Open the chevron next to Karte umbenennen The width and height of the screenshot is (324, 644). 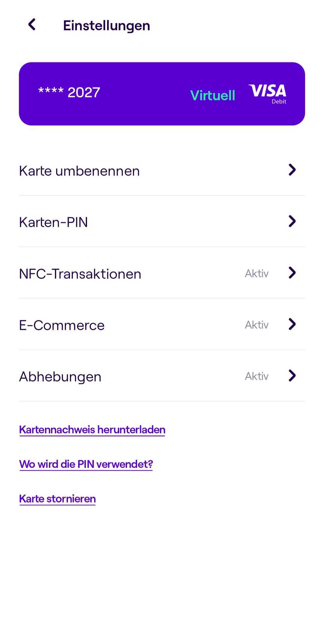[x=292, y=170]
